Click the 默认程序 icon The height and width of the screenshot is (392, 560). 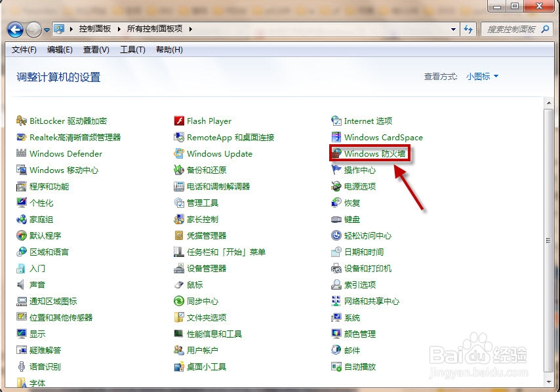coord(22,235)
